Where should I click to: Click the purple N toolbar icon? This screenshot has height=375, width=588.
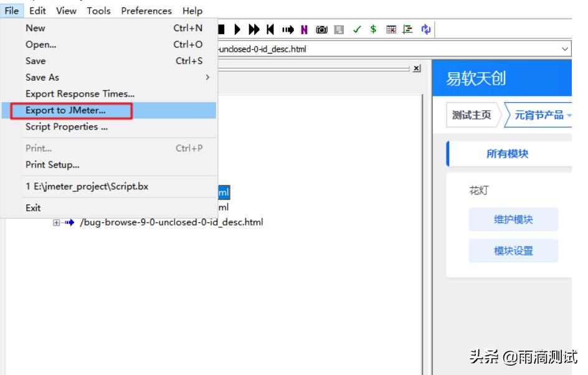[304, 30]
